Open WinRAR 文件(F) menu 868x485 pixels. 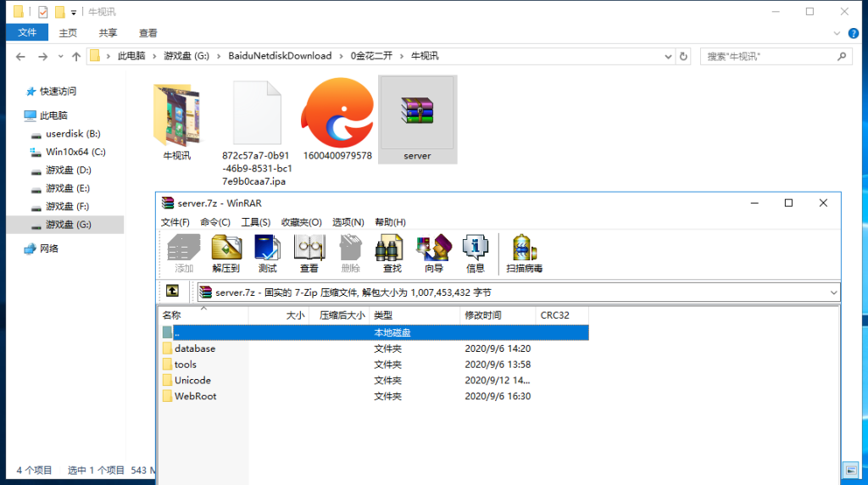[x=175, y=222]
